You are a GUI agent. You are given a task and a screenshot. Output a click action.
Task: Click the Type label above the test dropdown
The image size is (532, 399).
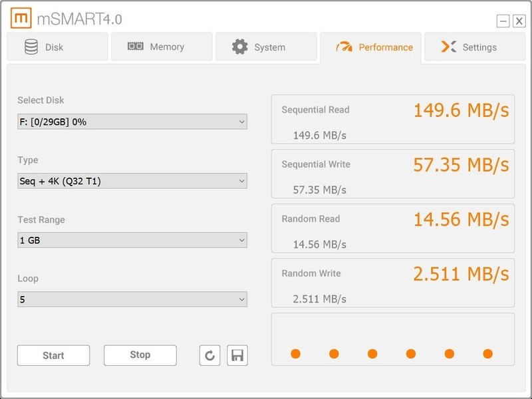click(x=28, y=160)
